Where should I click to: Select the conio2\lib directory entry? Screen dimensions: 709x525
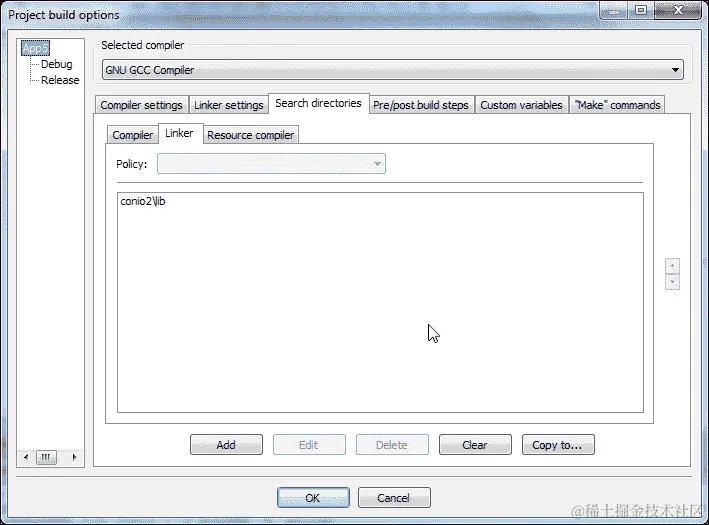pyautogui.click(x=143, y=201)
